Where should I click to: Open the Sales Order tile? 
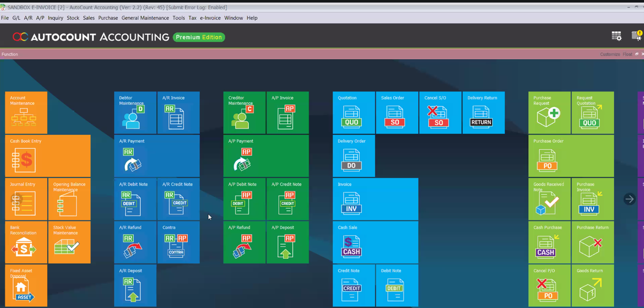(397, 113)
